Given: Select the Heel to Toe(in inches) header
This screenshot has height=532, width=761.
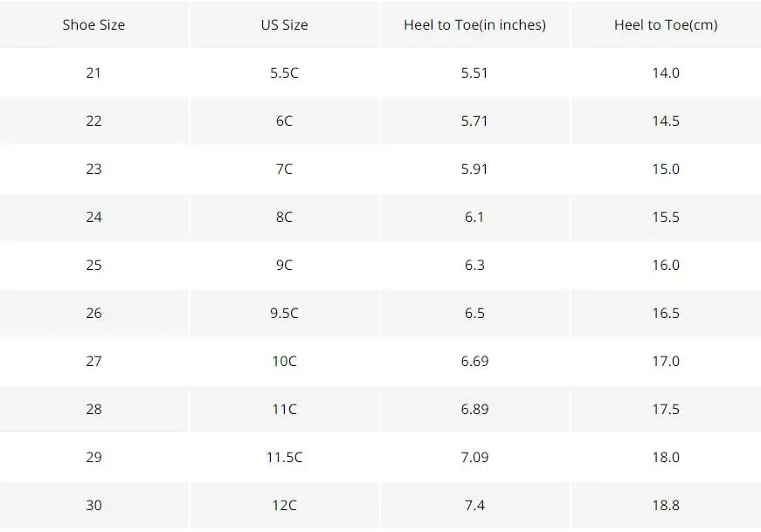Looking at the screenshot, I should click(x=474, y=24).
